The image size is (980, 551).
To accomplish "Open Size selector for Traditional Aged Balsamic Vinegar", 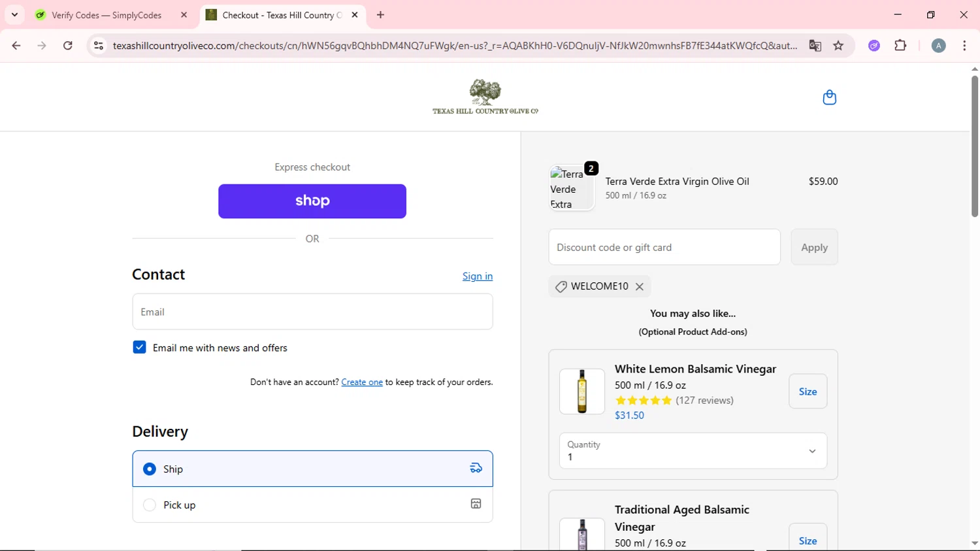I will [x=808, y=539].
